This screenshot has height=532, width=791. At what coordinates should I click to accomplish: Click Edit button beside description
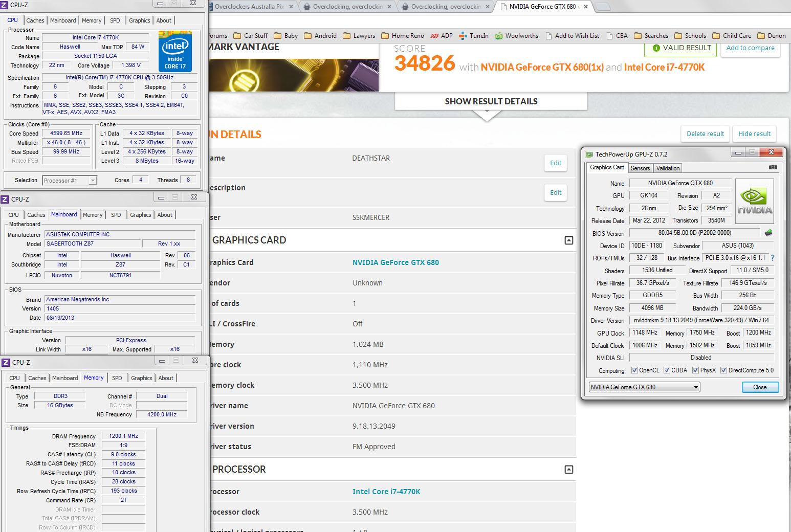coord(556,192)
